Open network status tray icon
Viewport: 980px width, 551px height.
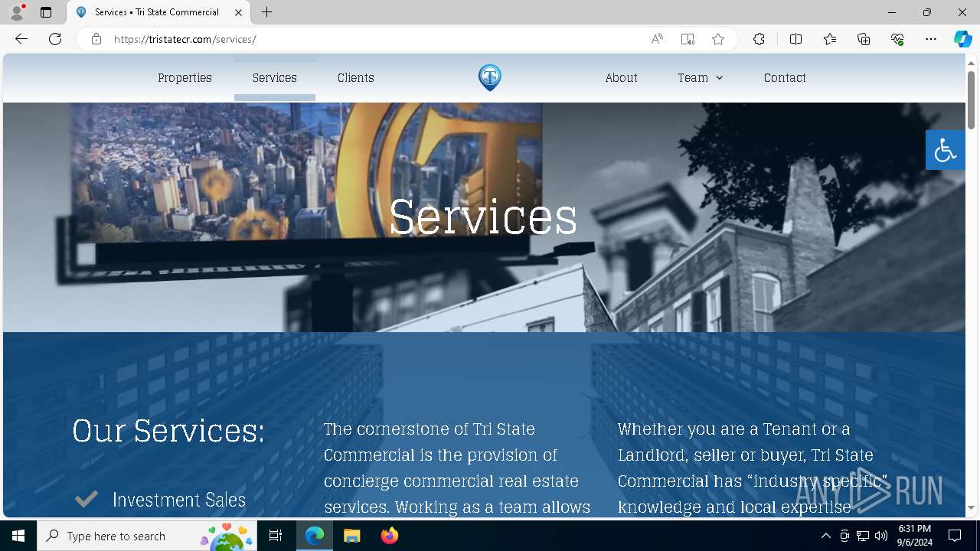coord(863,536)
